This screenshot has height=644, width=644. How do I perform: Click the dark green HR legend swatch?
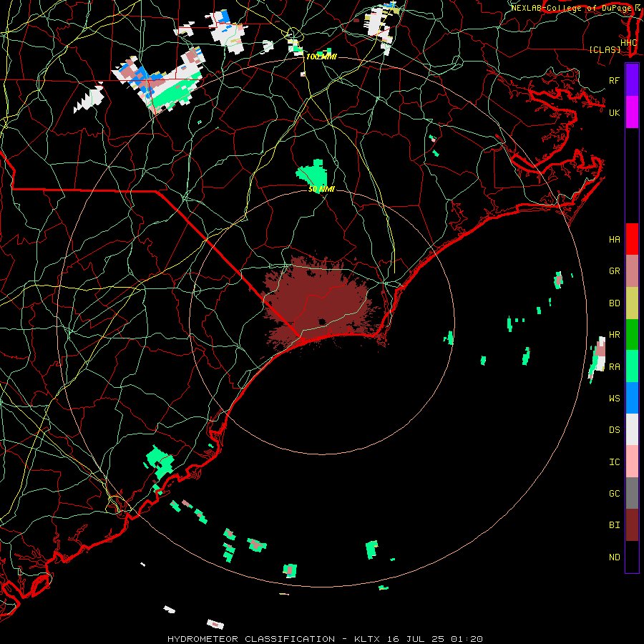point(632,335)
